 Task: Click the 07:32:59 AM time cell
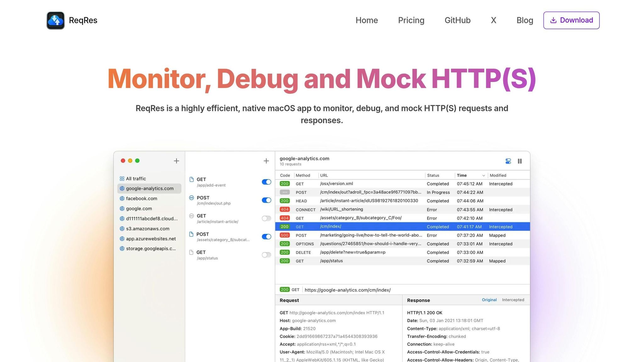470,261
